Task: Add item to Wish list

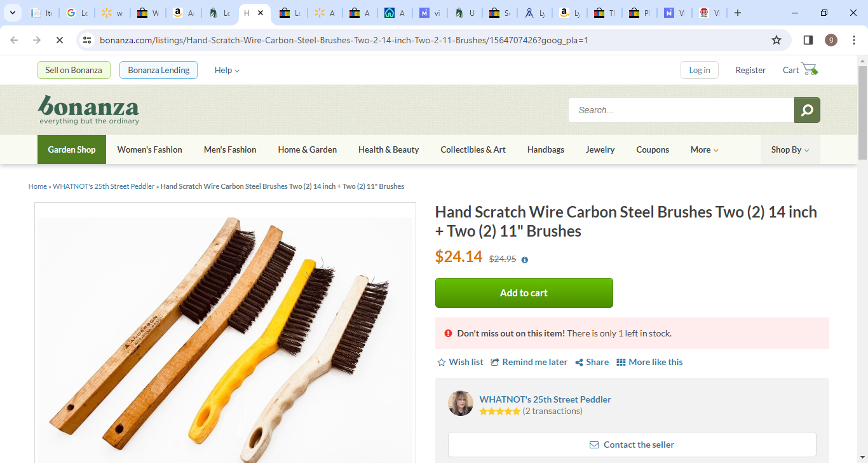Action: (x=460, y=362)
